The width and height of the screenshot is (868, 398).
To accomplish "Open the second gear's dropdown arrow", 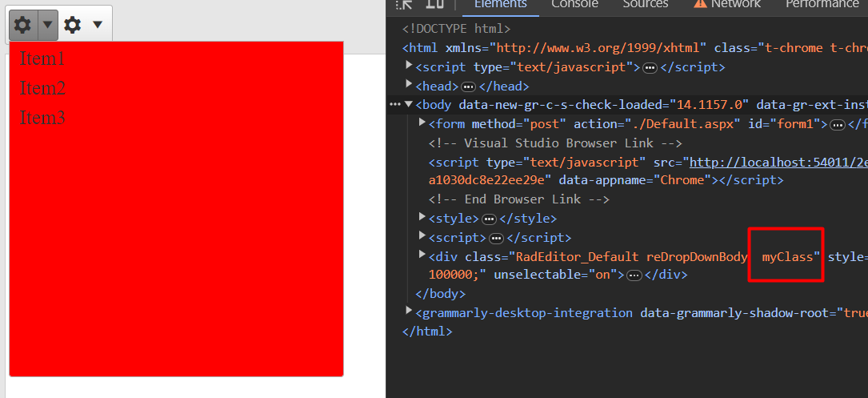I will pyautogui.click(x=98, y=25).
